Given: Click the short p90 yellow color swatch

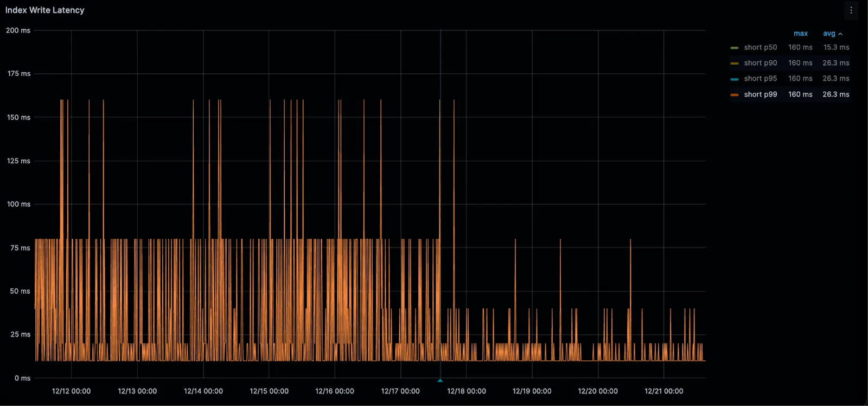Looking at the screenshot, I should pyautogui.click(x=735, y=64).
